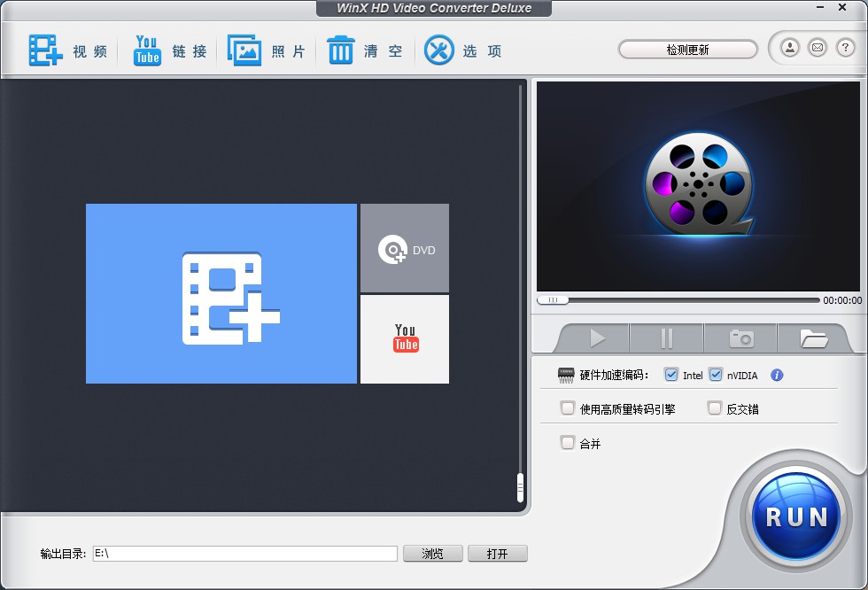Click the snapshot camera icon under the preview
The height and width of the screenshot is (590, 868).
tap(740, 338)
